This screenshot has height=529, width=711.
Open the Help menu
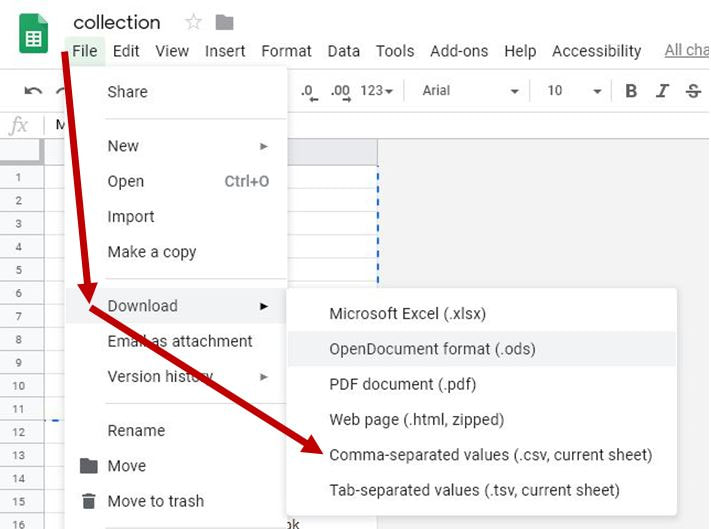[x=520, y=51]
